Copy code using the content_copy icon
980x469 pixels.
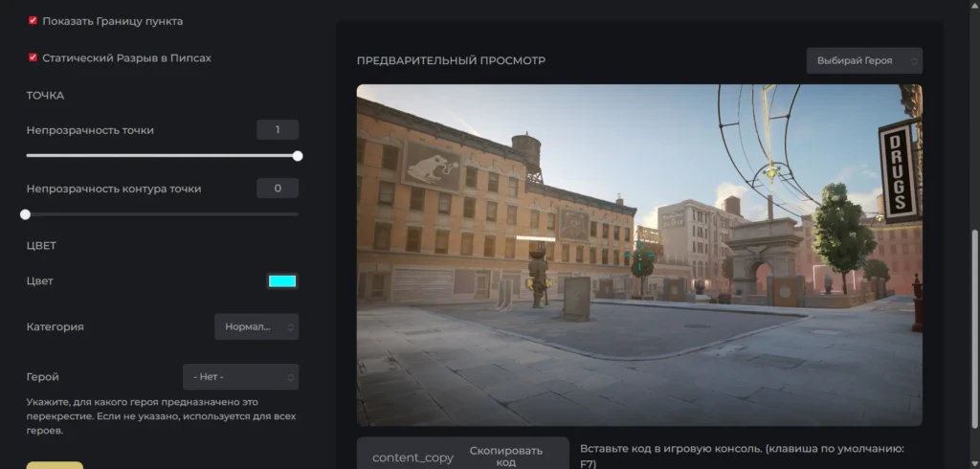[x=412, y=458]
